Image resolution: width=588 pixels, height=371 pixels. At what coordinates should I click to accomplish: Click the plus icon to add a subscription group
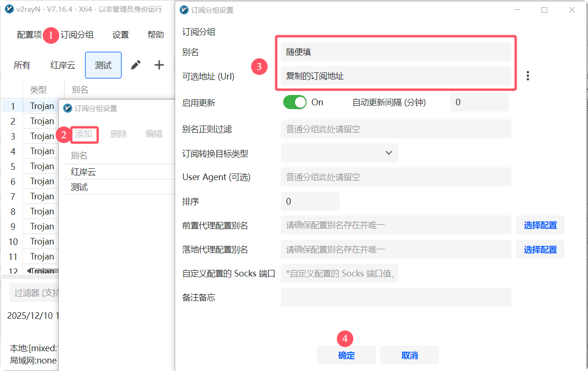159,65
